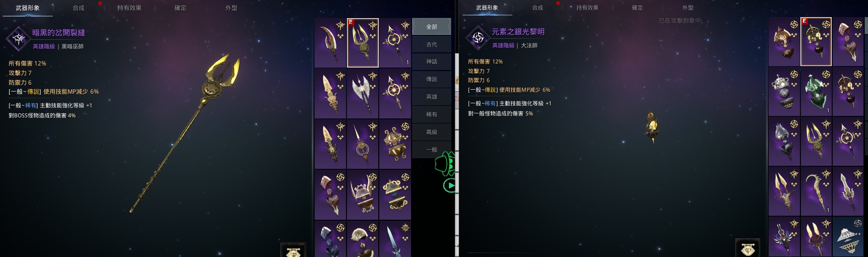Click the gold badge button under trident preview
This screenshot has width=868, height=257.
pyautogui.click(x=293, y=250)
